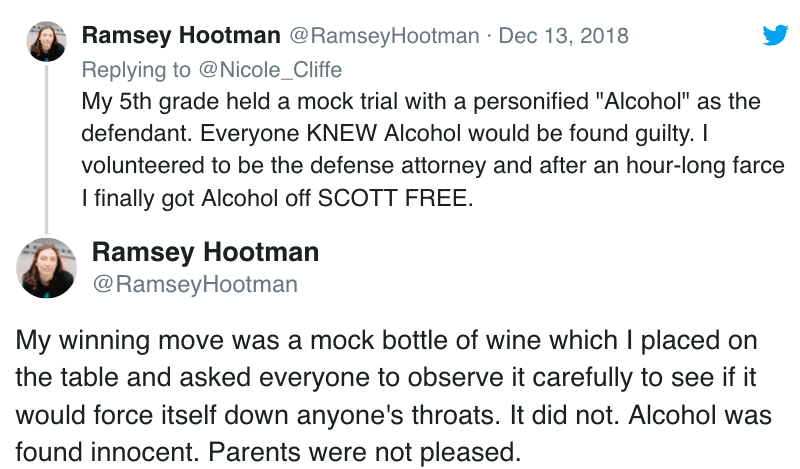Open the @RamseyHootman handle under the larger name

pyautogui.click(x=195, y=284)
